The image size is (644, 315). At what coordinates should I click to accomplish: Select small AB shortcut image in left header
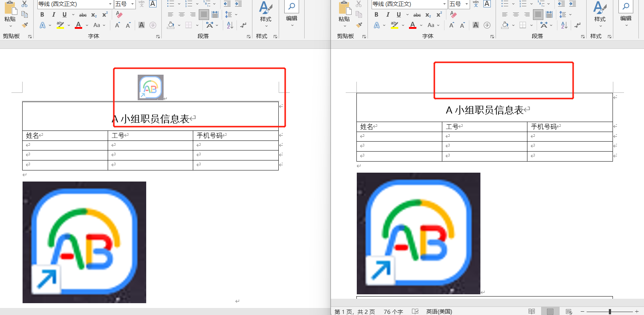click(151, 88)
